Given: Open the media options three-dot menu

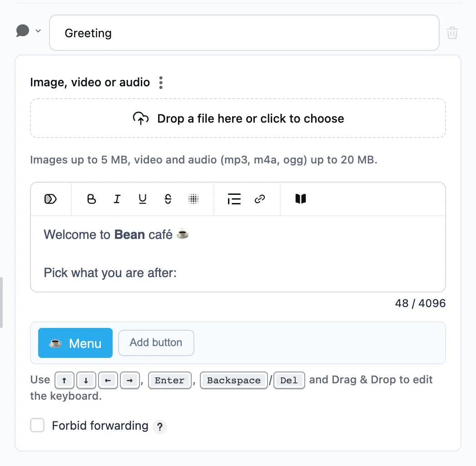Looking at the screenshot, I should (x=161, y=83).
